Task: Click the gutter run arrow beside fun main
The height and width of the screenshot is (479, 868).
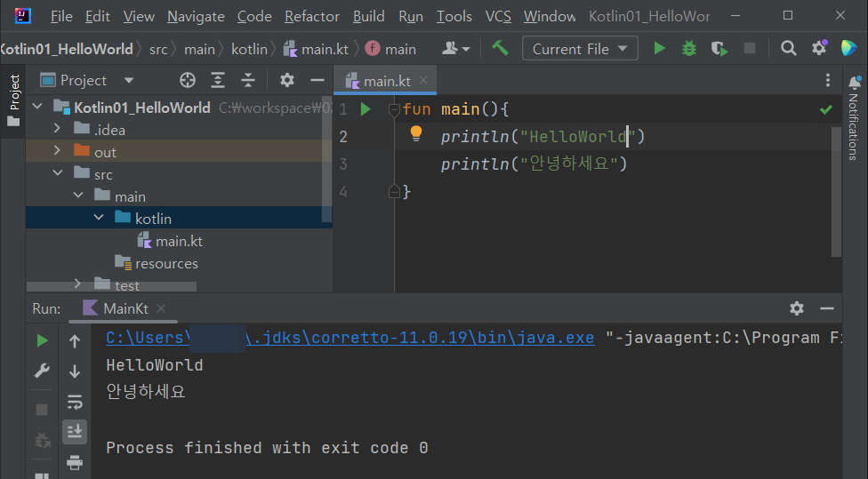Action: point(366,109)
